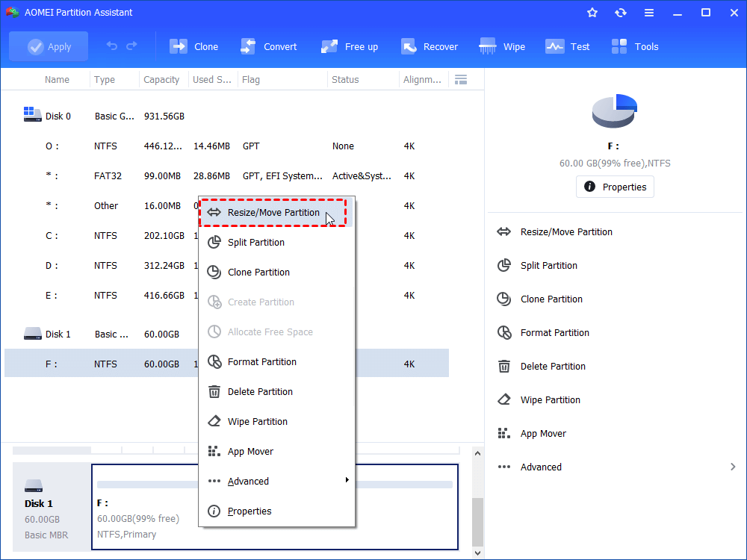Click the disk map scrollbar up arrow

point(477,453)
